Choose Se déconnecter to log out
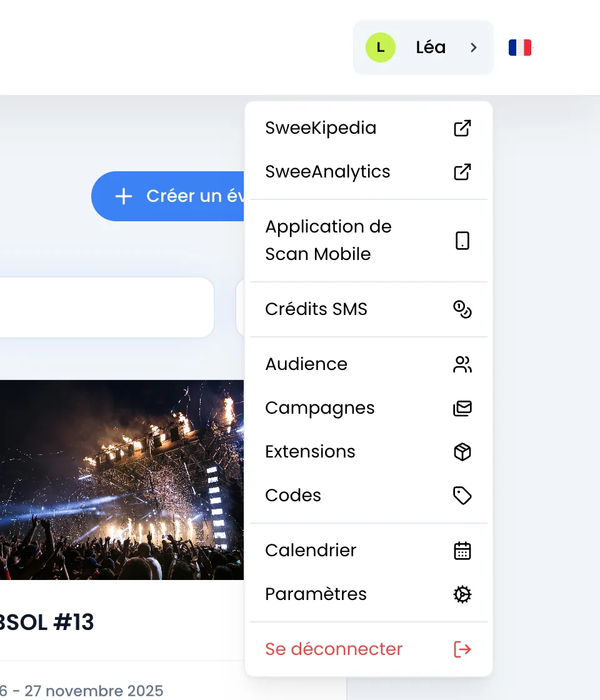The width and height of the screenshot is (600, 700). 368,649
